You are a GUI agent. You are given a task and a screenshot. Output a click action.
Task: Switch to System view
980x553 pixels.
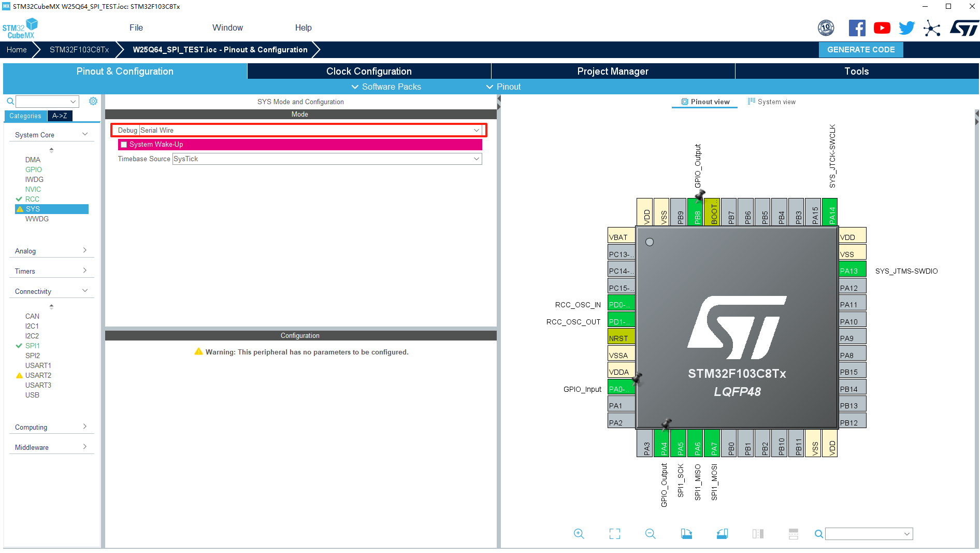click(772, 102)
